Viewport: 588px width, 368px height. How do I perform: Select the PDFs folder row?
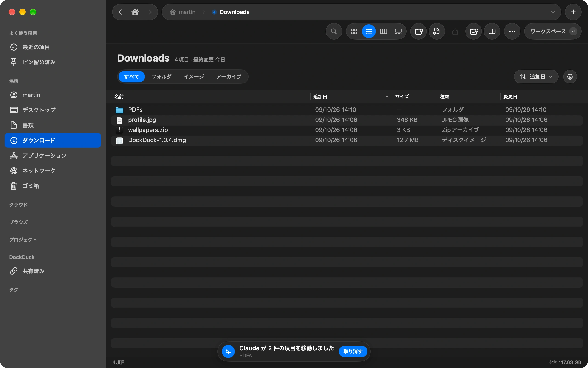pos(347,110)
